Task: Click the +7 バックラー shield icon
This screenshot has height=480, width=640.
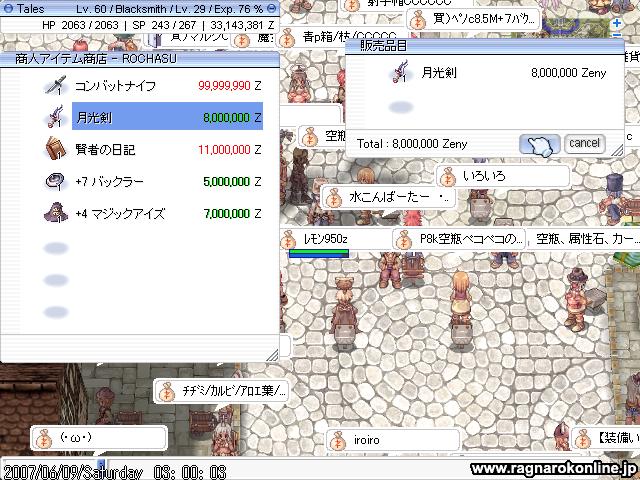Action: pos(56,181)
